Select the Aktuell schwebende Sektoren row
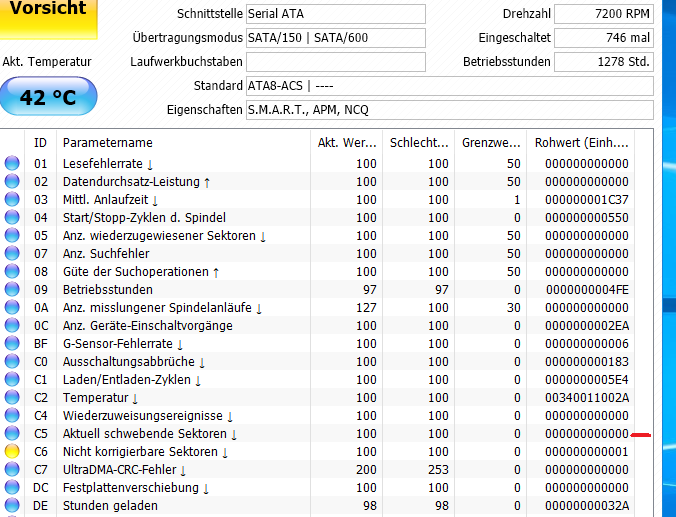 pyautogui.click(x=317, y=433)
